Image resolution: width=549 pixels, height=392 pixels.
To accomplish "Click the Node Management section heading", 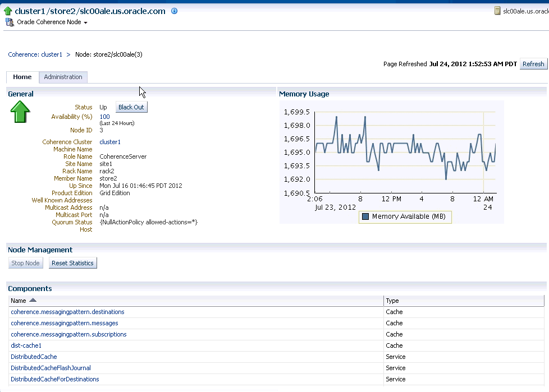I will pos(40,250).
